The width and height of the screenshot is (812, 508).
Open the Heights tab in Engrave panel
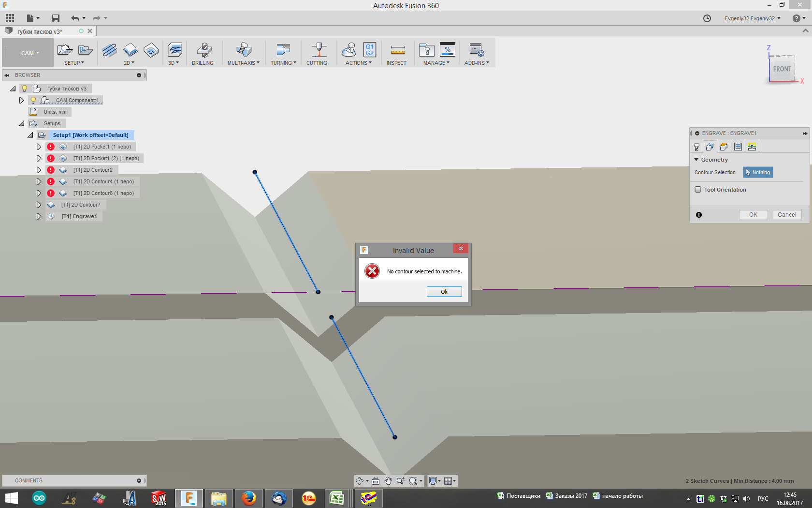pyautogui.click(x=724, y=147)
